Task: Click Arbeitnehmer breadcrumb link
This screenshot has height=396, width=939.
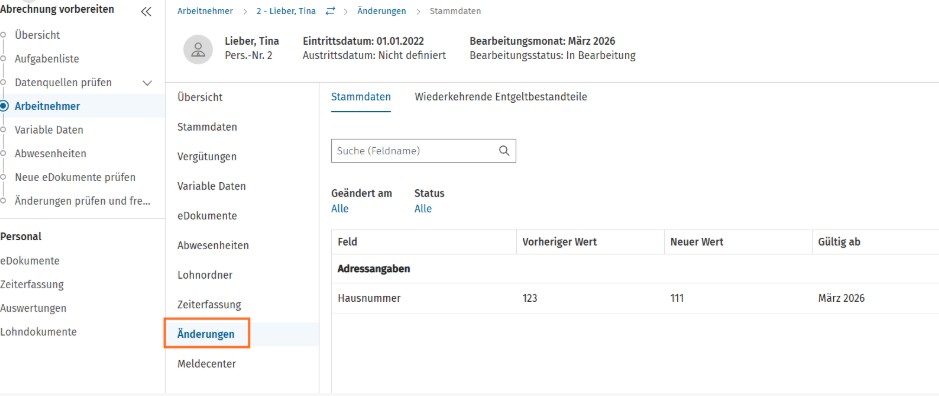Action: click(205, 11)
